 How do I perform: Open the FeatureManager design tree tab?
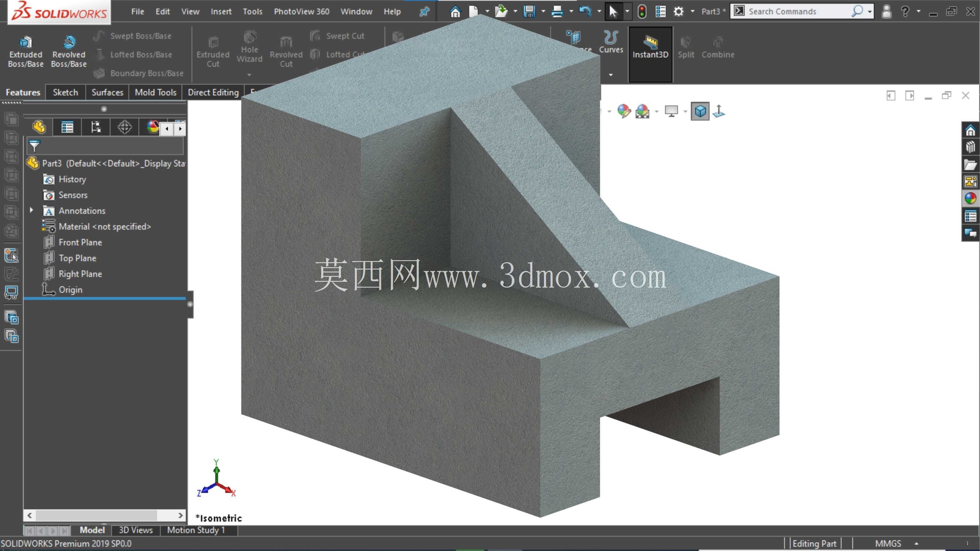click(39, 127)
